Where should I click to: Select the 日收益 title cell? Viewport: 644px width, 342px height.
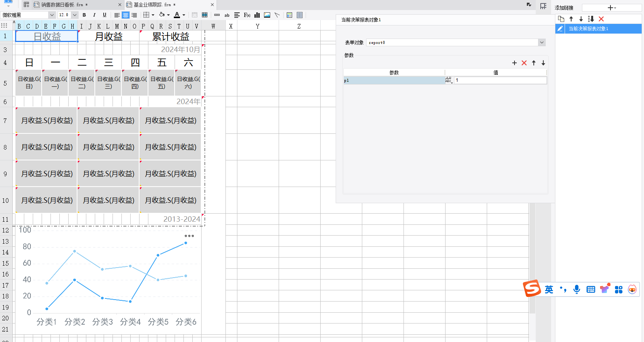[x=47, y=36]
